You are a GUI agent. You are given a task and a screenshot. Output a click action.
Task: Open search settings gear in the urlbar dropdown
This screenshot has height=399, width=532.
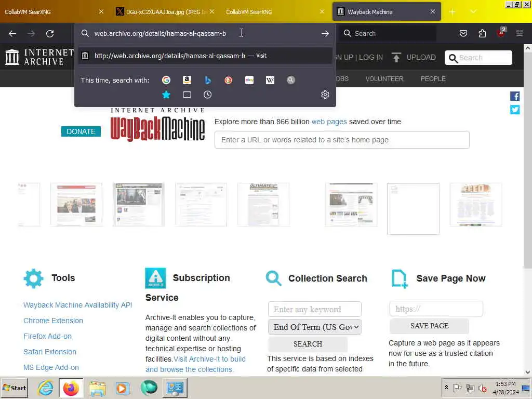pos(325,95)
